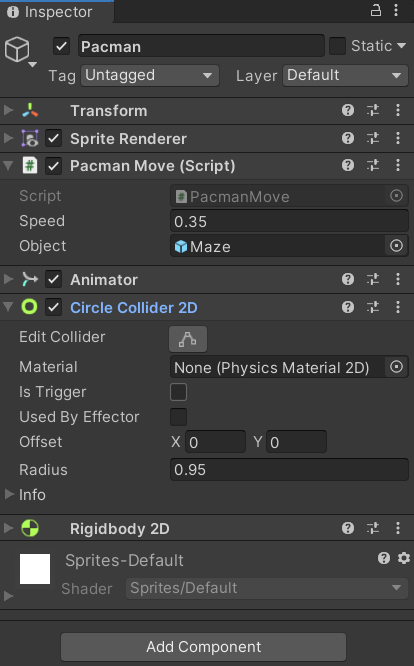Open Physics Material 2D picker circle
The height and width of the screenshot is (666, 414).
(396, 367)
